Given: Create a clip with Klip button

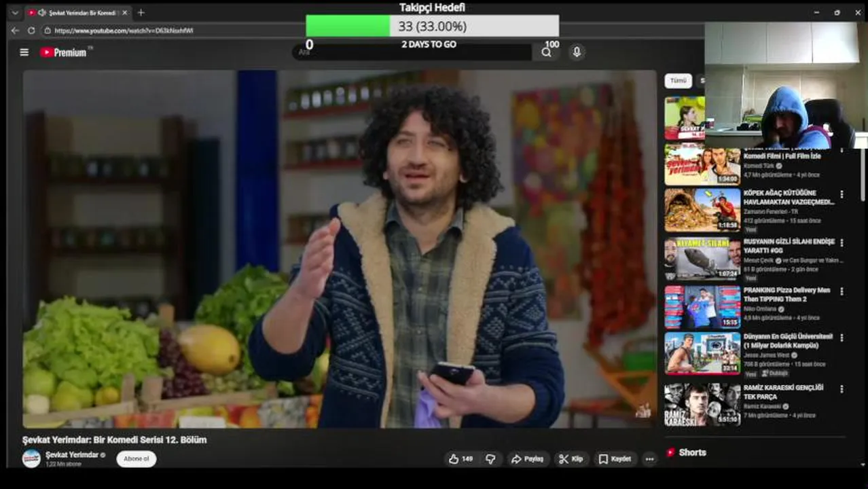Looking at the screenshot, I should [571, 459].
